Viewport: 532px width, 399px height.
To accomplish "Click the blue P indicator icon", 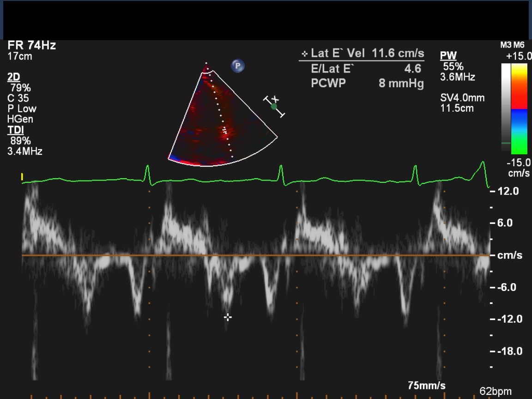I will click(238, 66).
